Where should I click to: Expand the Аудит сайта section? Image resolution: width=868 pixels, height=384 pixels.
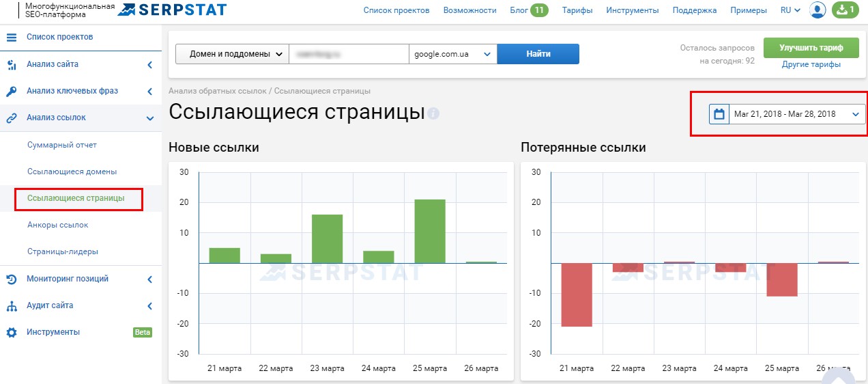pyautogui.click(x=149, y=305)
